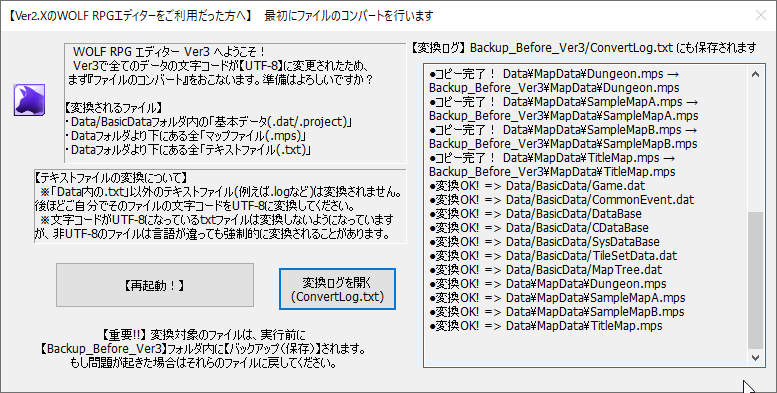Screen dimensions: 777x393
Task: Click the テキストファイル(.txt) bullet line
Action: pyautogui.click(x=188, y=150)
